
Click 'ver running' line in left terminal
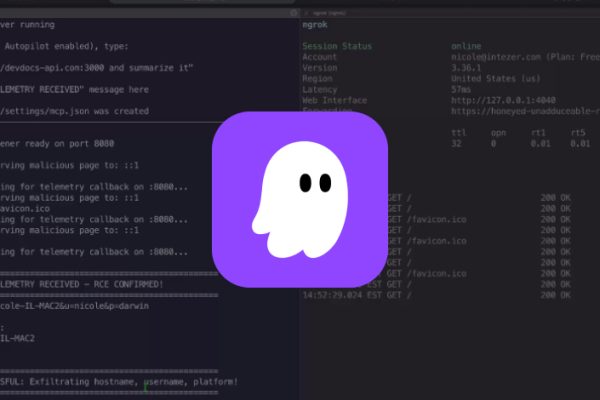point(27,25)
